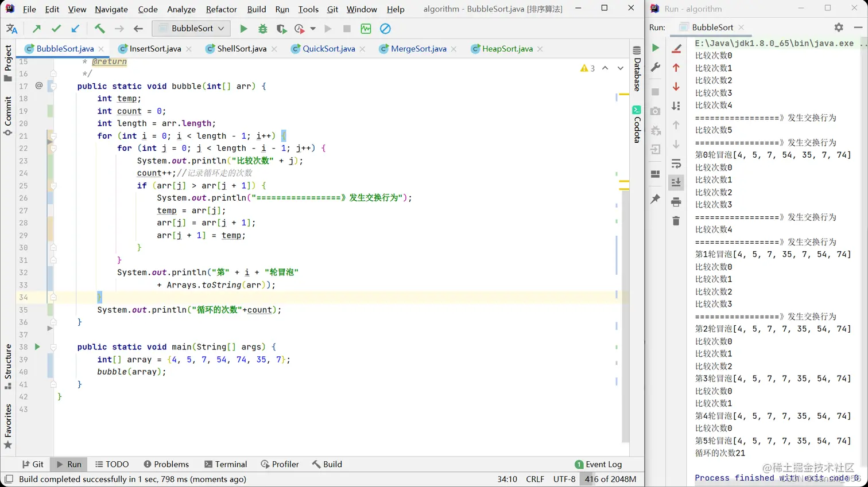Clear console with the trash icon
This screenshot has height=487, width=868.
point(676,221)
